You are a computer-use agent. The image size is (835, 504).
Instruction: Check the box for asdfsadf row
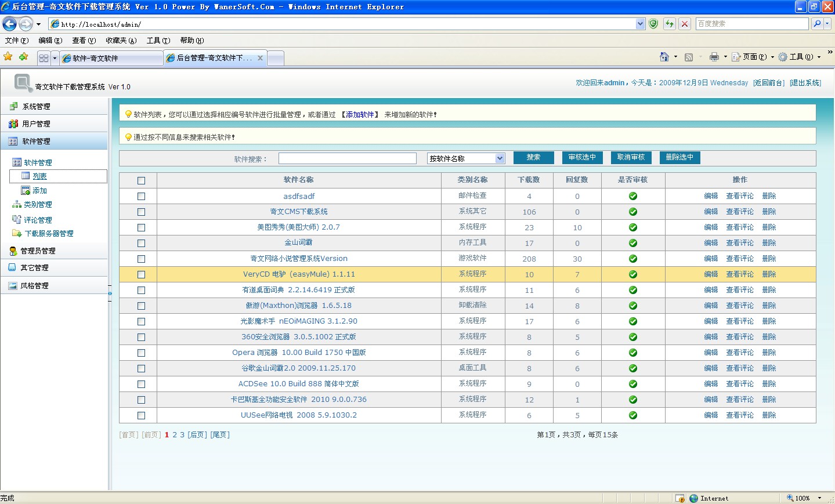pos(141,196)
